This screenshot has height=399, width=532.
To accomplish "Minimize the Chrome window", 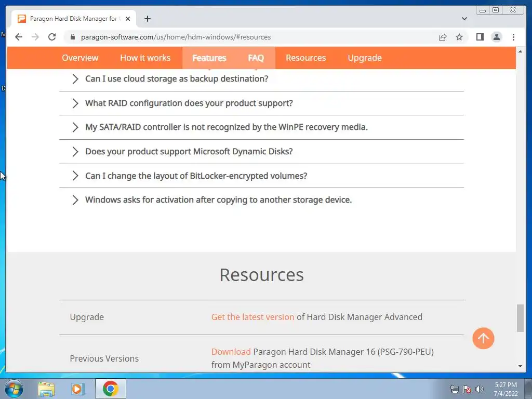I will 483,10.
